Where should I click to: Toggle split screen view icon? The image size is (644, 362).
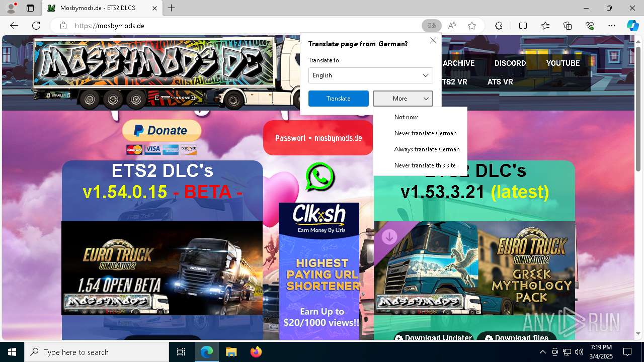[523, 26]
